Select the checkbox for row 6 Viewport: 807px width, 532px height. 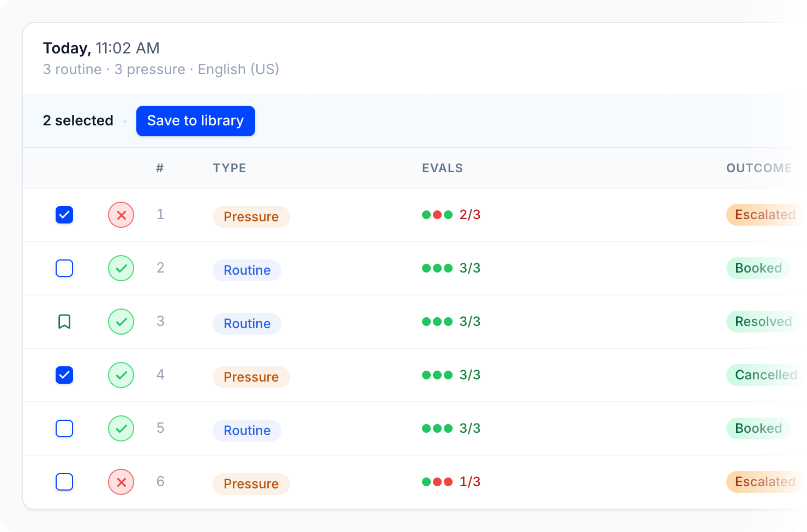click(x=64, y=482)
